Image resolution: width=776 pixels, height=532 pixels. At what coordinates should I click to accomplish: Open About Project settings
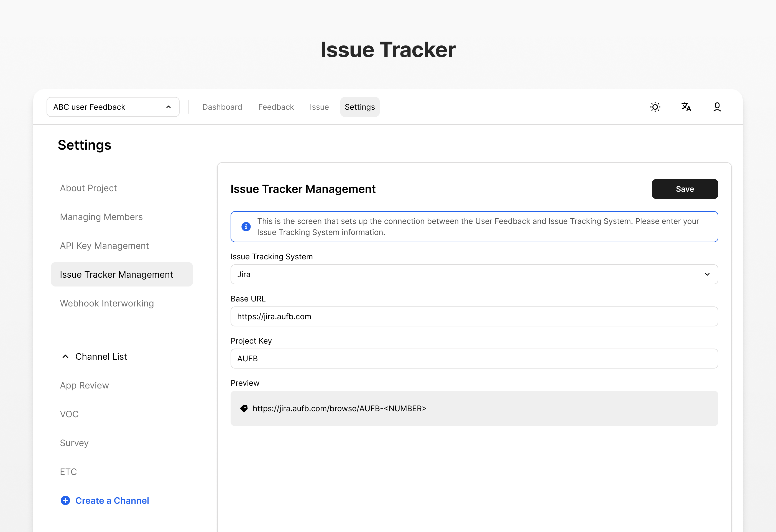[88, 188]
